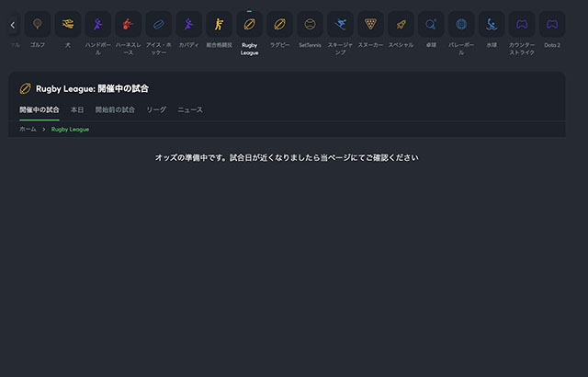Select the Table Tennis paddle icon
Screen dimensions: 588x377
431,24
